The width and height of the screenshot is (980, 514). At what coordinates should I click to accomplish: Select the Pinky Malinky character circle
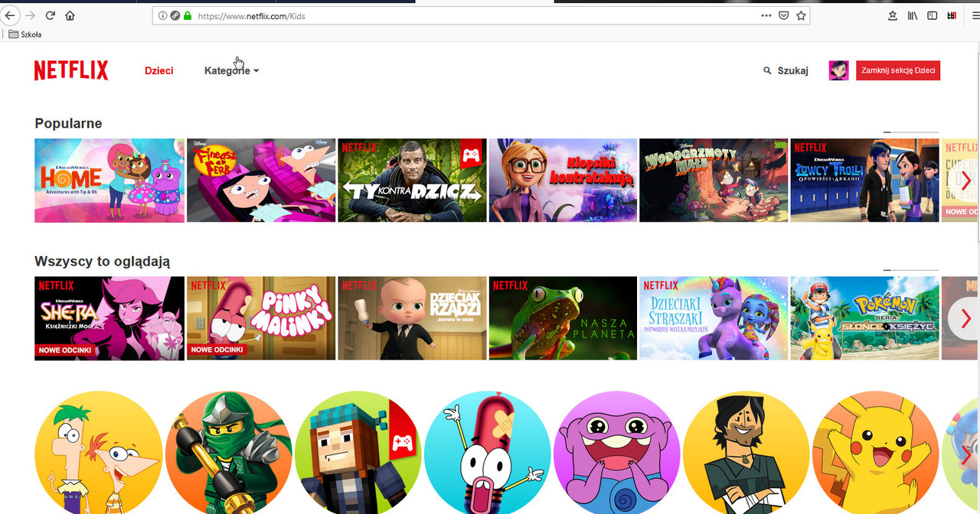click(x=487, y=453)
